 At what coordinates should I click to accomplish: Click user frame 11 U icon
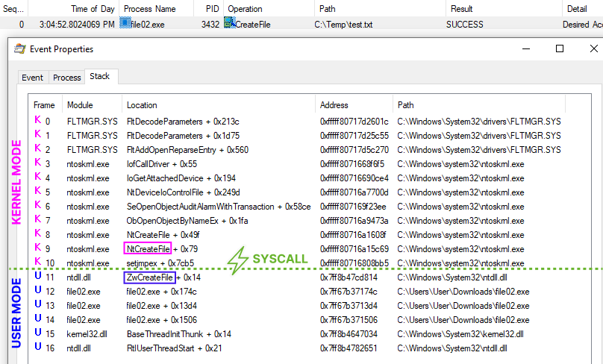click(37, 276)
